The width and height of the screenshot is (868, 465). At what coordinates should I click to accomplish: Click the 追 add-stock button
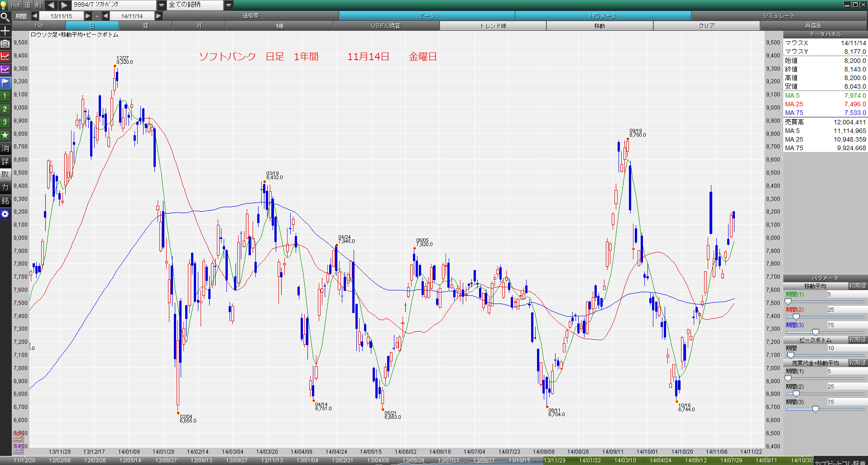pyautogui.click(x=28, y=5)
